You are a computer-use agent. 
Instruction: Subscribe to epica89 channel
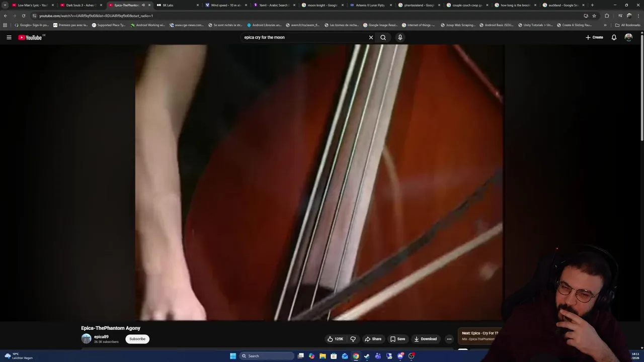point(137,339)
